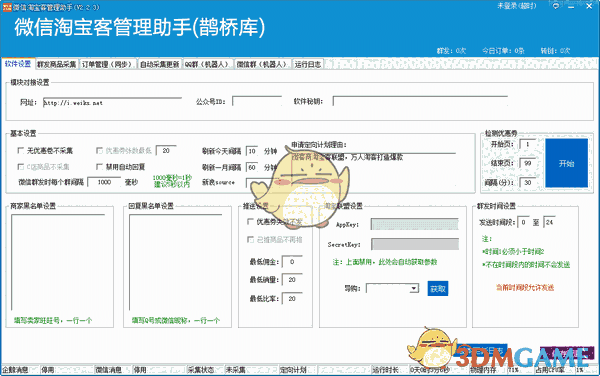
Task: Click the 未登录 login status text
Action: tap(517, 6)
